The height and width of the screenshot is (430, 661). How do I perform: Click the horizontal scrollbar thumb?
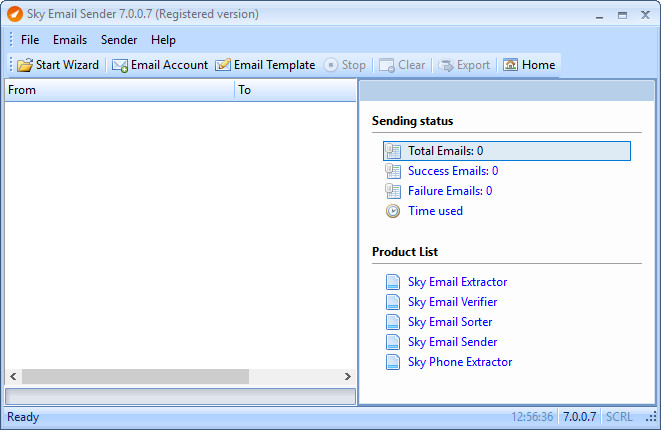(x=135, y=376)
